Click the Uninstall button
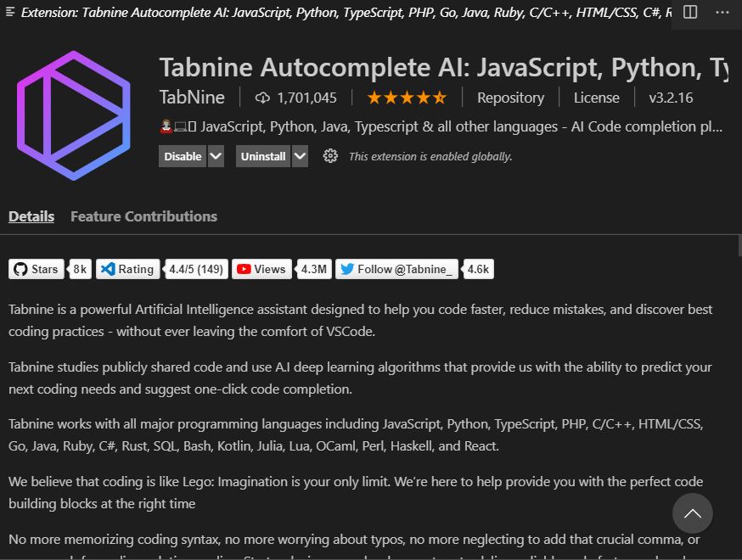The width and height of the screenshot is (742, 560). (x=263, y=157)
